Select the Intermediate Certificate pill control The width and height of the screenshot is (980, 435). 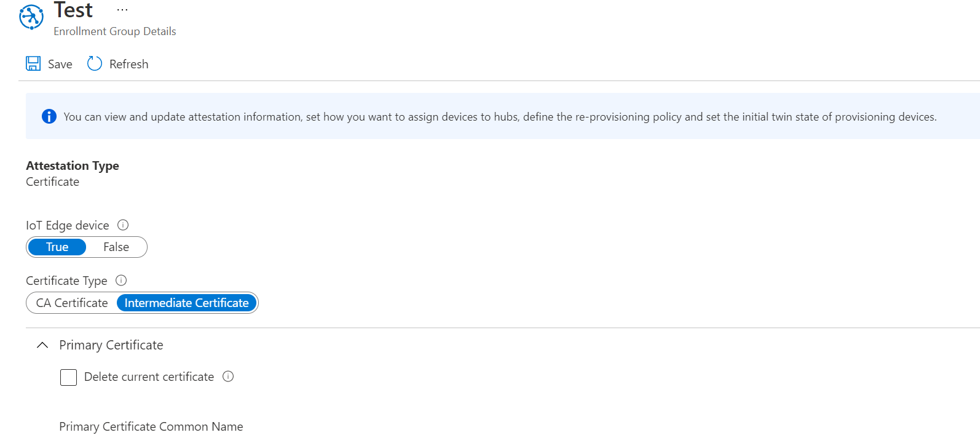coord(186,303)
